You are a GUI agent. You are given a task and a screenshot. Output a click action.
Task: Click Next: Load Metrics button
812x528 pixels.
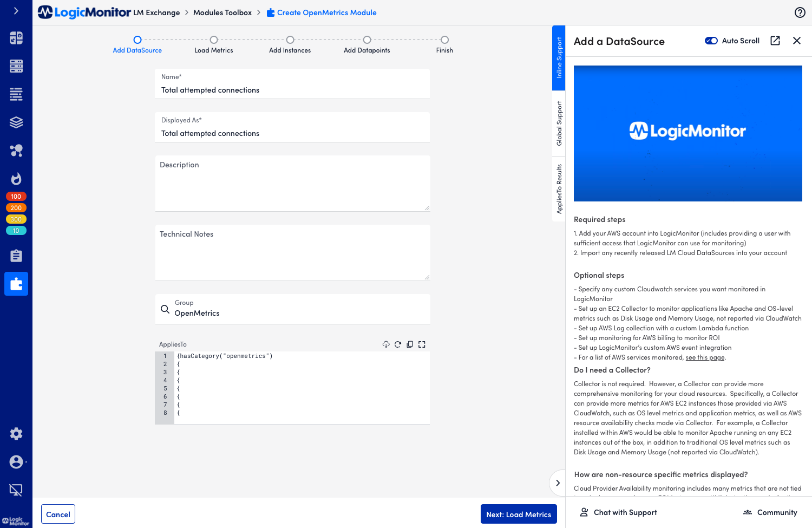pos(519,514)
